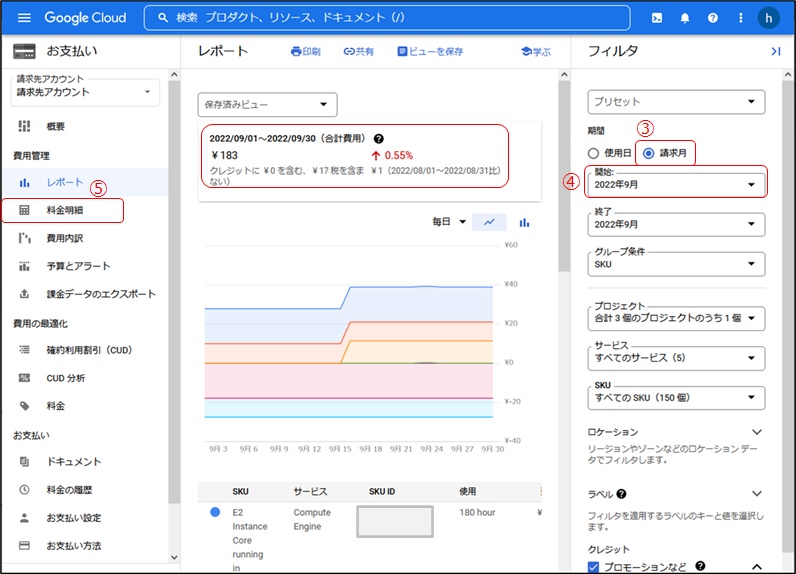The height and width of the screenshot is (574, 796).
Task: Click the ビューを保存 button
Action: [x=430, y=51]
